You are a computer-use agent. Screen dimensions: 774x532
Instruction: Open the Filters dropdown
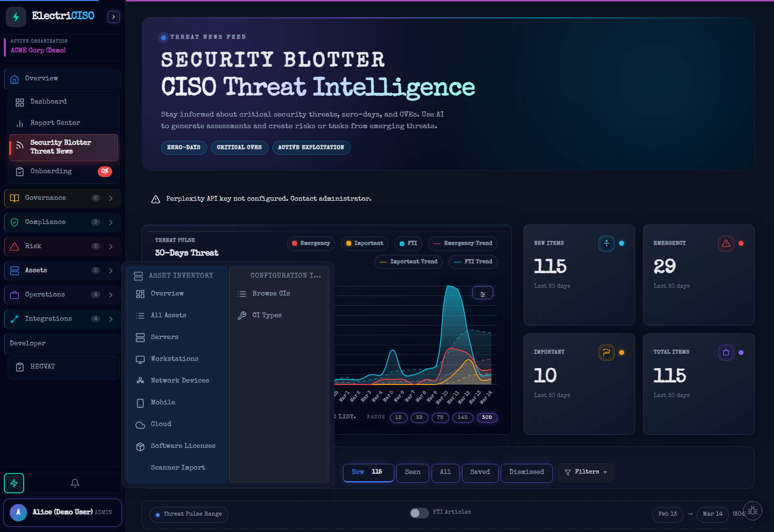[585, 472]
